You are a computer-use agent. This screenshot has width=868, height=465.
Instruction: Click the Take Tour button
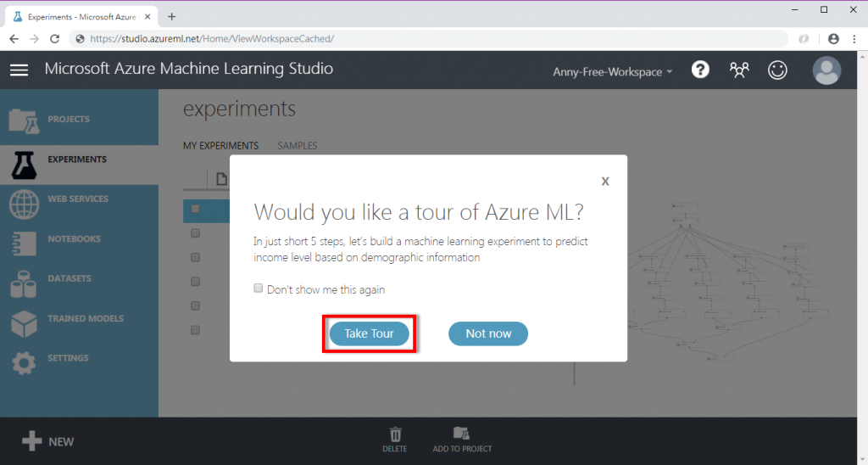pos(370,333)
